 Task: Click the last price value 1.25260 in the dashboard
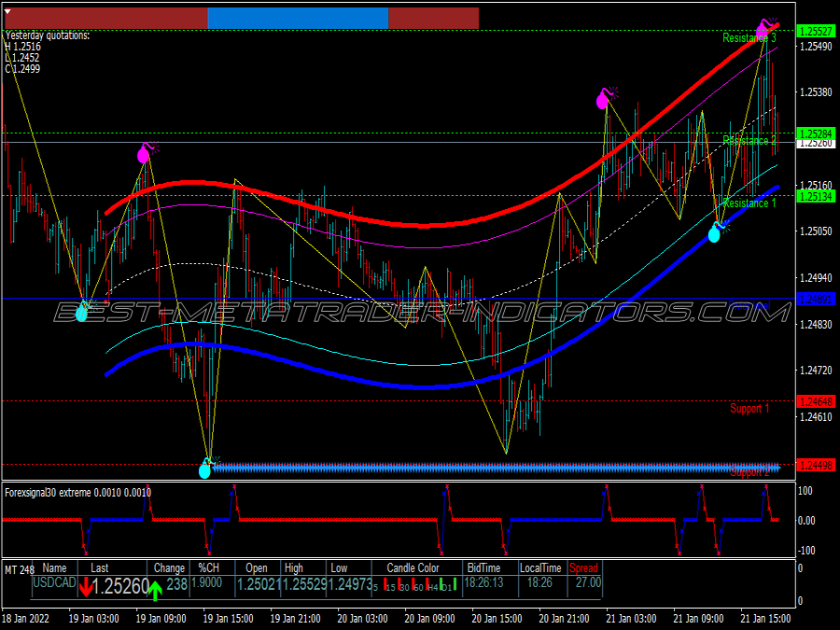121,587
